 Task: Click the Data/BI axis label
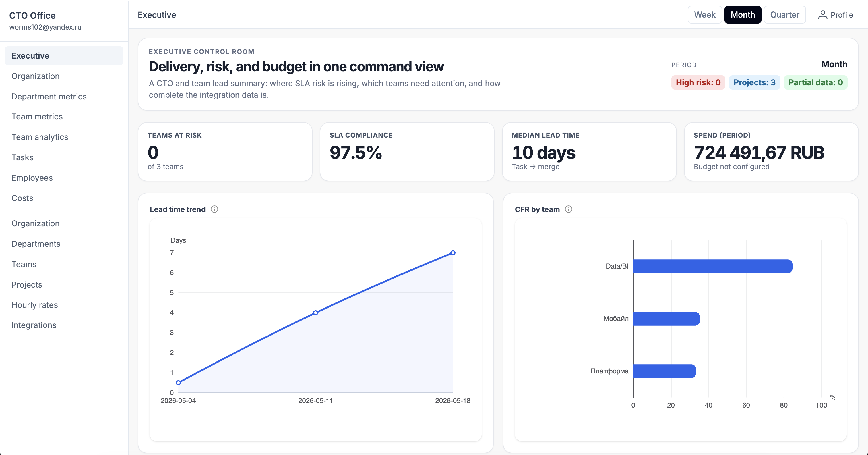pyautogui.click(x=617, y=267)
